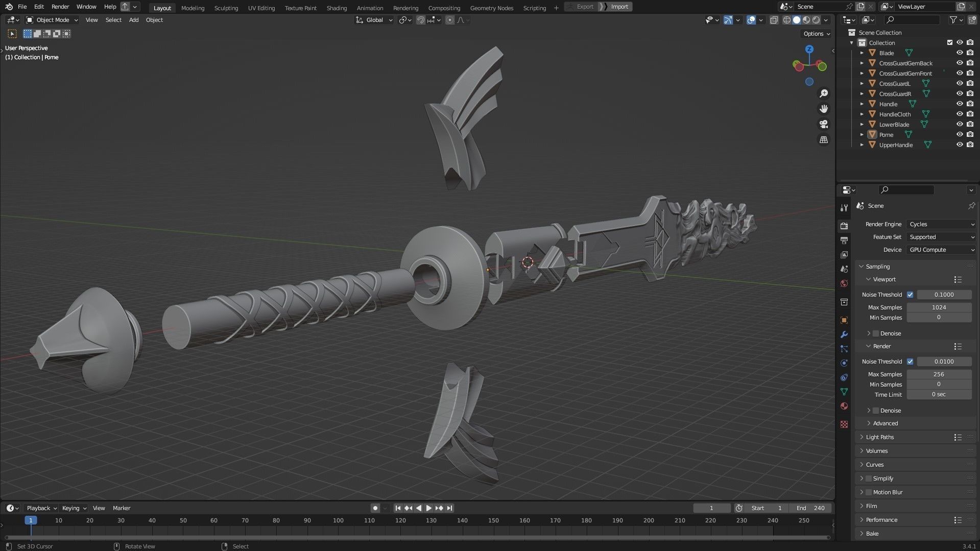Screen dimensions: 980x551
Task: Open the Texture properties checker icon
Action: pos(844,424)
